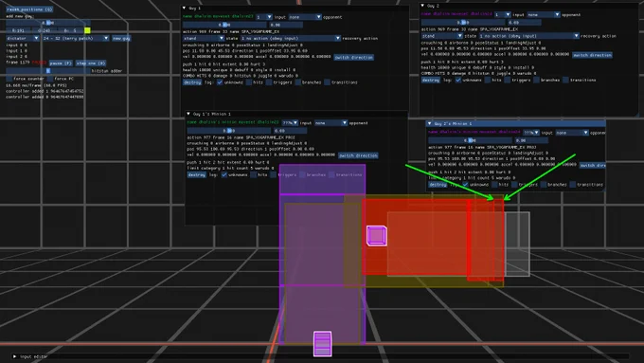This screenshot has width=644, height=363.
Task: Click Guy 1 switch direction button
Action: pyautogui.click(x=353, y=58)
